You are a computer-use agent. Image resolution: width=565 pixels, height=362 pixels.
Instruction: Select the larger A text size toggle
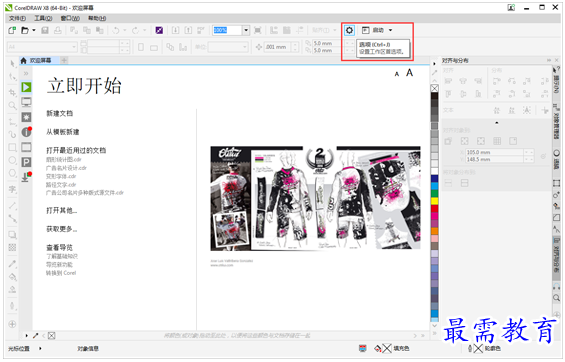coord(409,73)
